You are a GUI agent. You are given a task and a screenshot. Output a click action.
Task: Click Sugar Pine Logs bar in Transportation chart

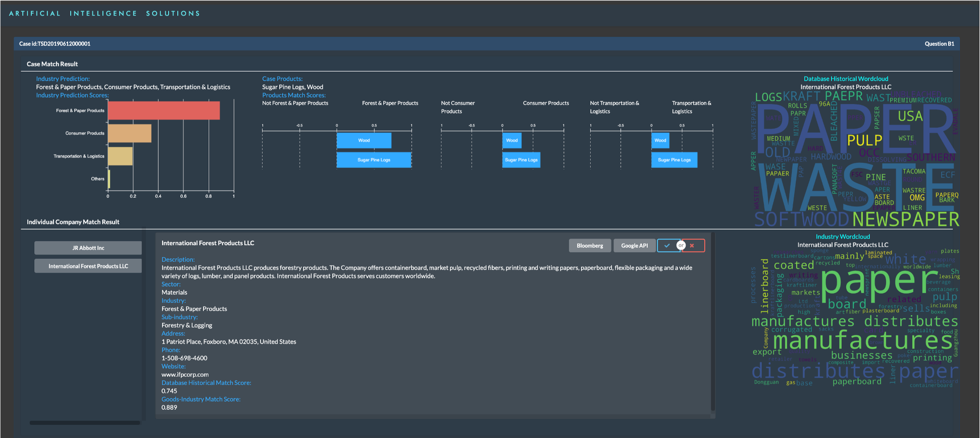click(674, 160)
